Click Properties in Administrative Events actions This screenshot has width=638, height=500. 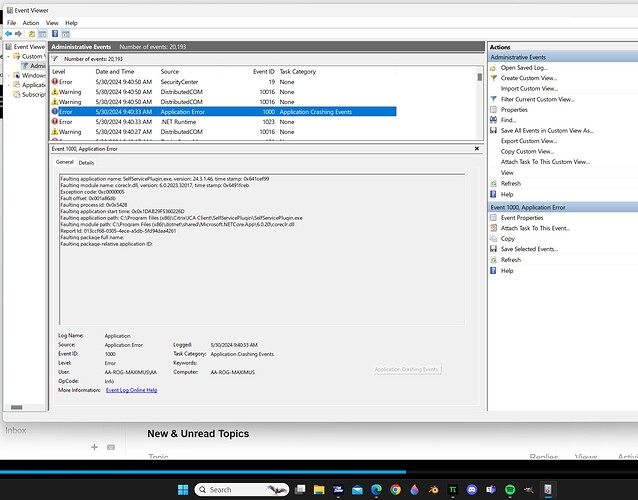pos(514,110)
